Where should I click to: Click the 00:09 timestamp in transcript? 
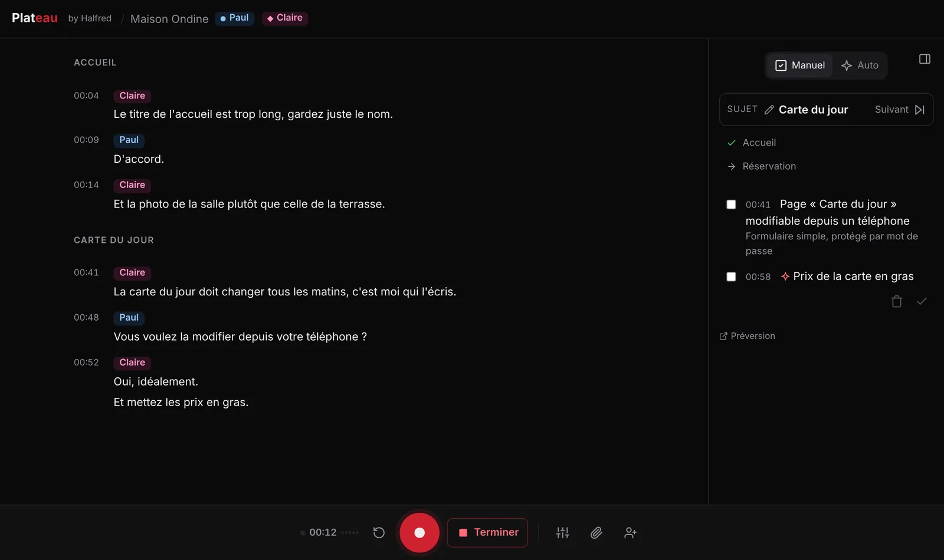tap(86, 140)
